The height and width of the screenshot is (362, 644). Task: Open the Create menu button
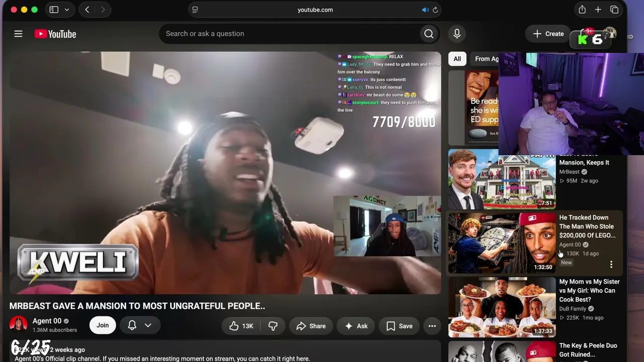[548, 34]
